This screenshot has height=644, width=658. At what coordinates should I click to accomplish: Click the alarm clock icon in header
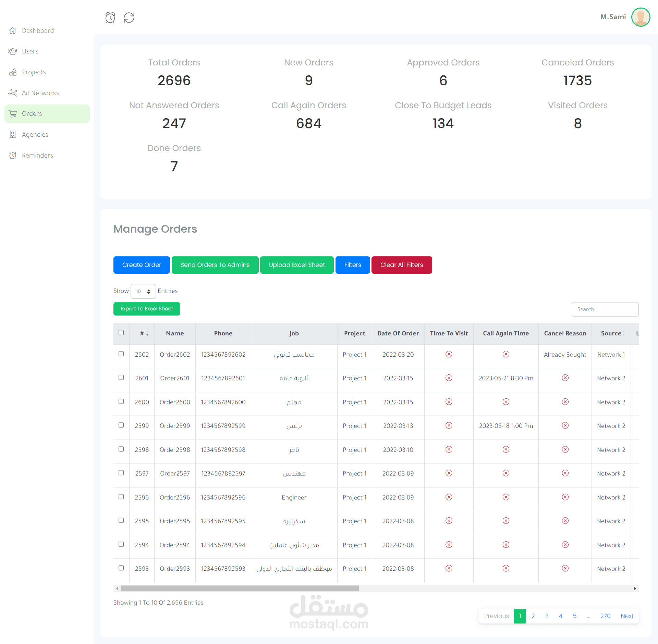[110, 17]
